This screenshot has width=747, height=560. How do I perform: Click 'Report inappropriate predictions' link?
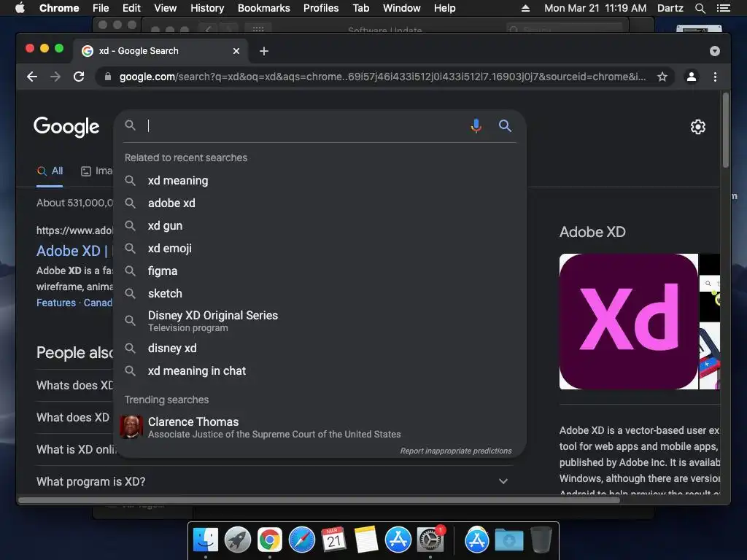[455, 451]
